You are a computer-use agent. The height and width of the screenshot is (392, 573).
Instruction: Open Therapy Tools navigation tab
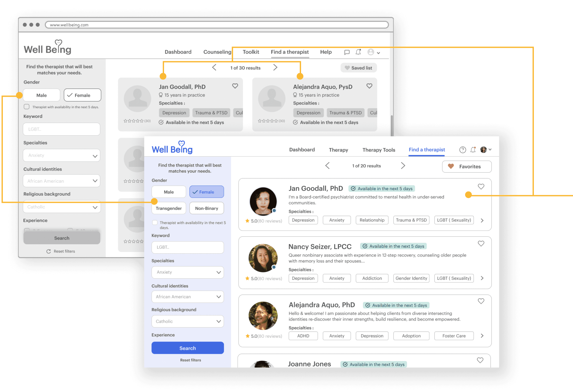tap(379, 150)
